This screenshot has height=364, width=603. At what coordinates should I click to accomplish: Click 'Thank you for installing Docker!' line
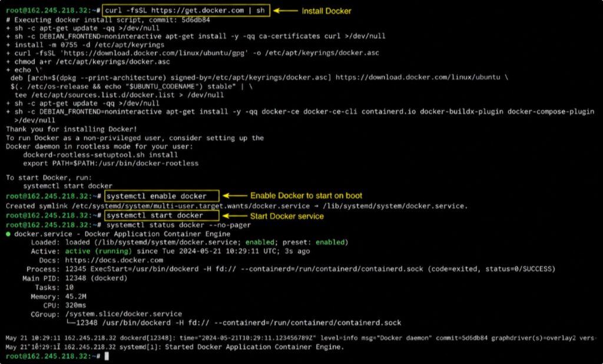tap(71, 129)
